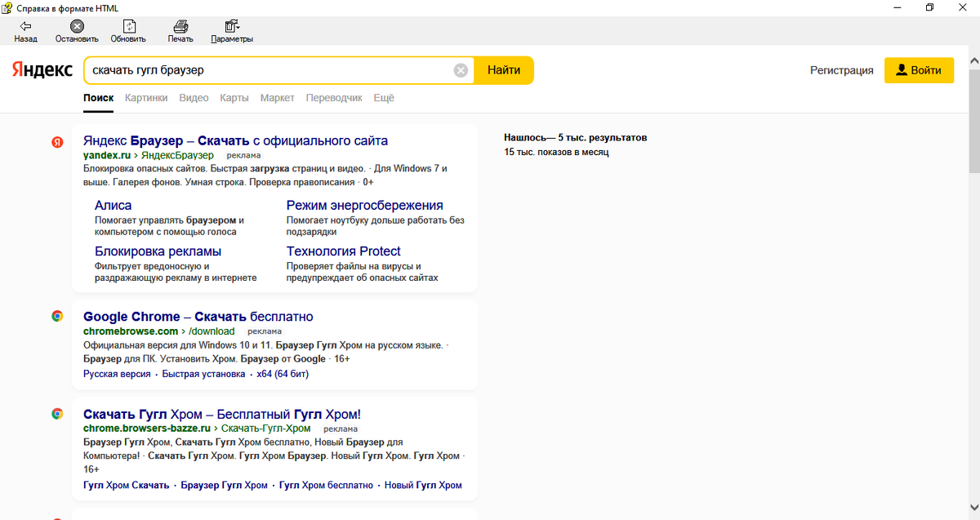Open the x64 (64 бит) sitelink
This screenshot has width=980, height=520.
point(283,374)
